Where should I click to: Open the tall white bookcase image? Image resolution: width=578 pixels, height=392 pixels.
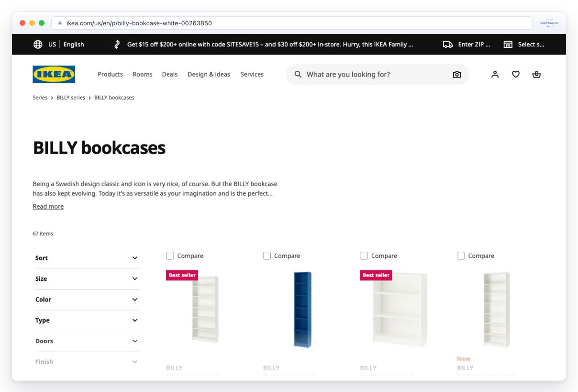pyautogui.click(x=205, y=309)
